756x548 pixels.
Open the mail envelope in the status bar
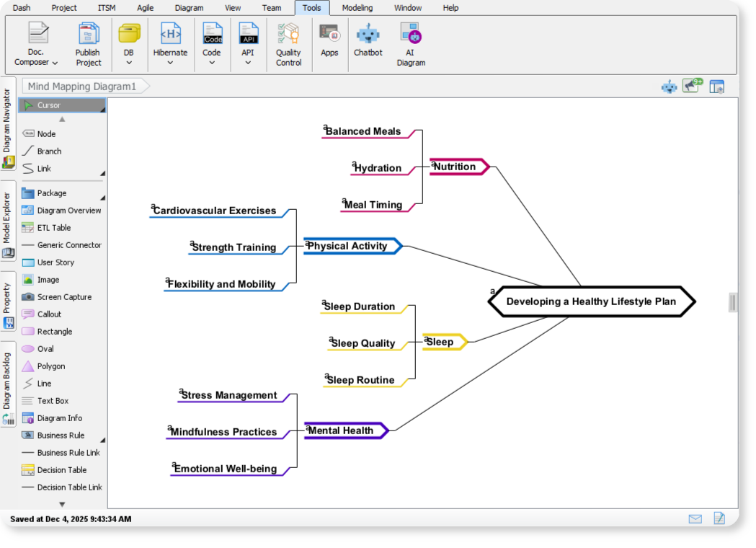[x=695, y=518]
